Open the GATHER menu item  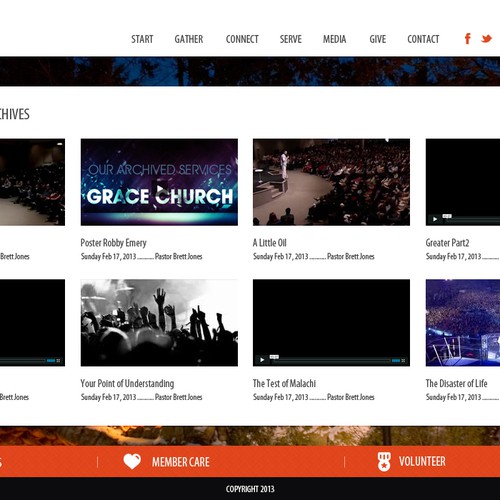coord(189,39)
